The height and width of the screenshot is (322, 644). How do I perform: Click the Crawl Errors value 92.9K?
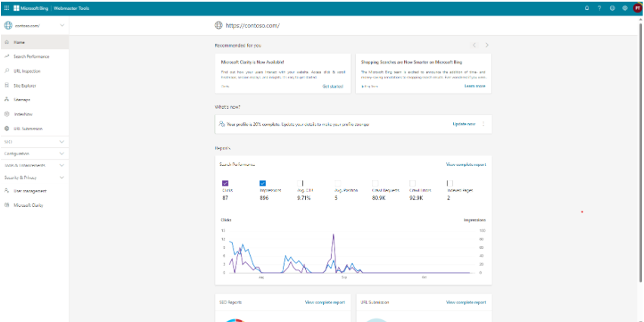416,198
